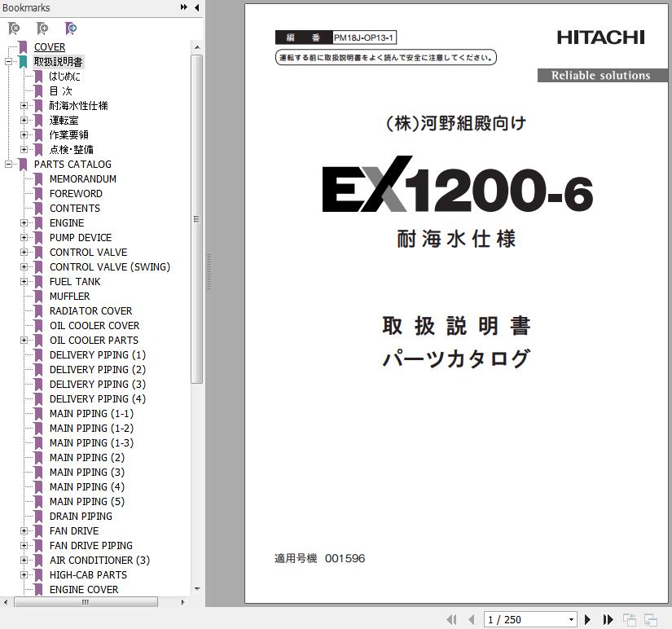Open the DRAIN PIPING bookmark
672x629 pixels.
click(81, 517)
